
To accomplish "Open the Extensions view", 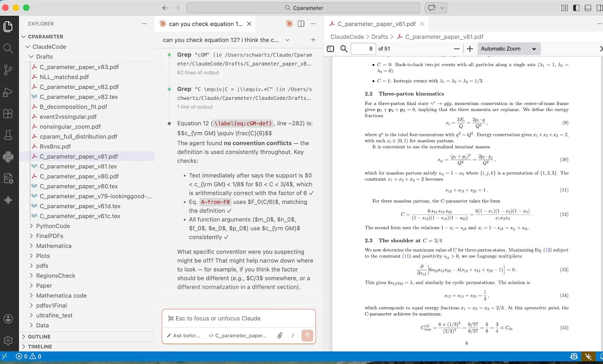I will pos(8,113).
